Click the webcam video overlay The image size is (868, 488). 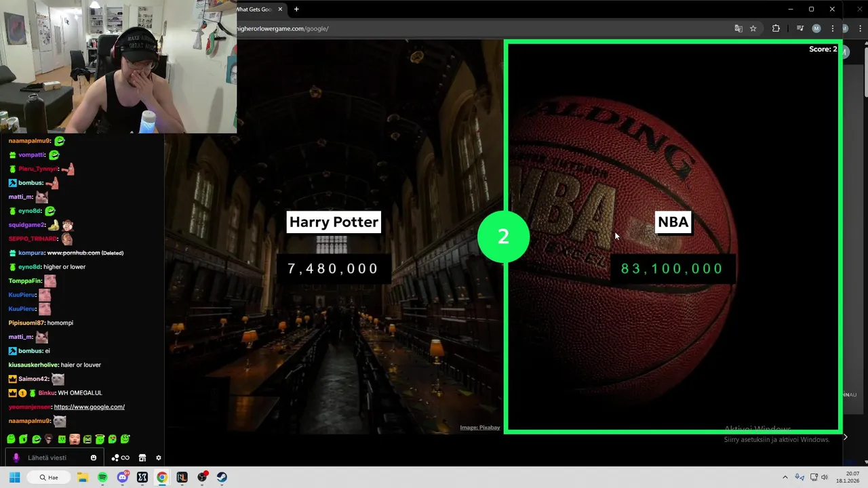coord(118,66)
